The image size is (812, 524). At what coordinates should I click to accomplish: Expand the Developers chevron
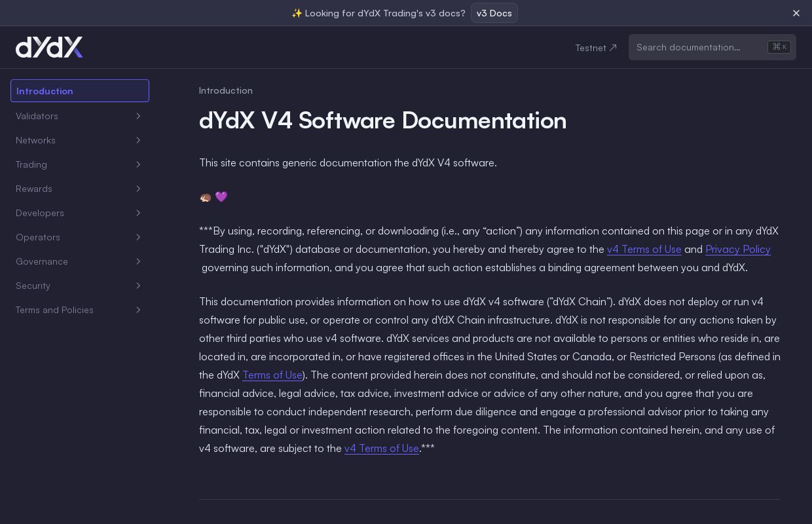tap(138, 213)
